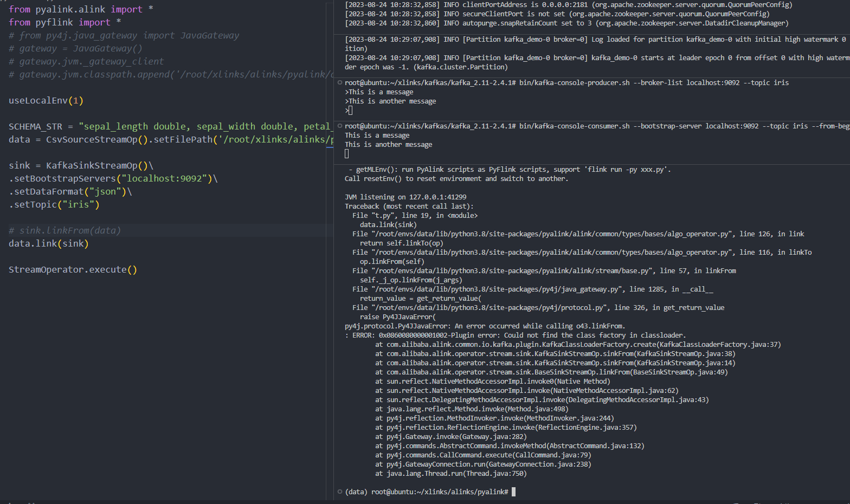Viewport: 850px width, 504px height.
Task: Click the .setTopic("iris") line
Action: pyautogui.click(x=54, y=204)
